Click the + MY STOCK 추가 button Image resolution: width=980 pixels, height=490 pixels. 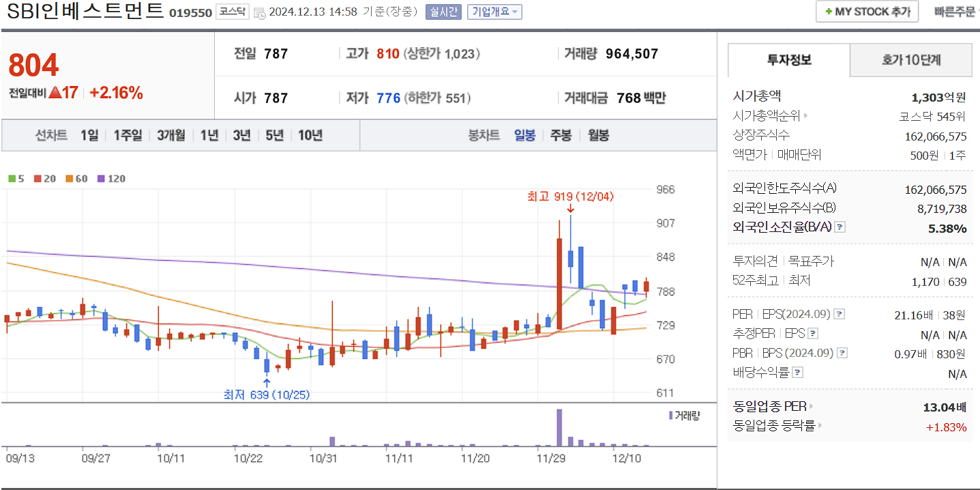coord(867,11)
